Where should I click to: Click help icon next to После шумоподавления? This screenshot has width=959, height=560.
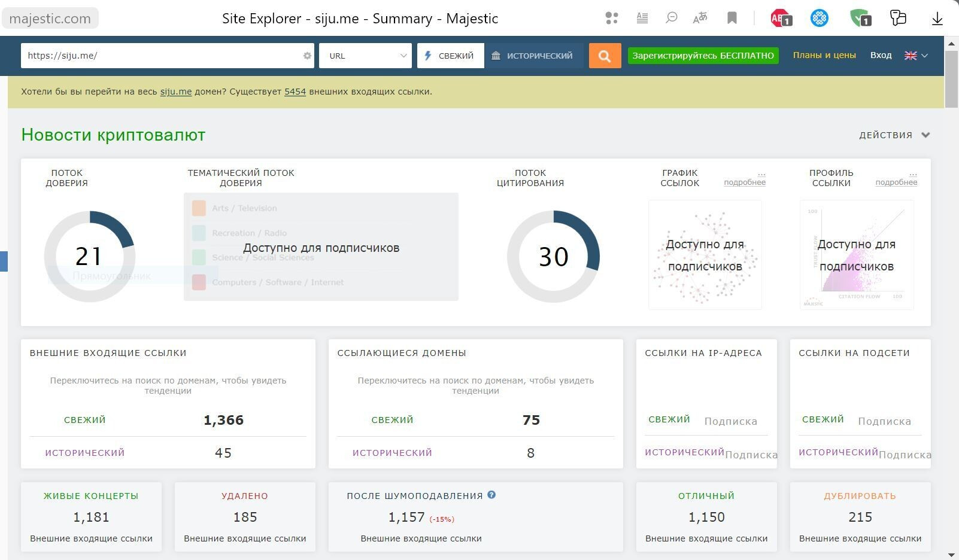(491, 495)
